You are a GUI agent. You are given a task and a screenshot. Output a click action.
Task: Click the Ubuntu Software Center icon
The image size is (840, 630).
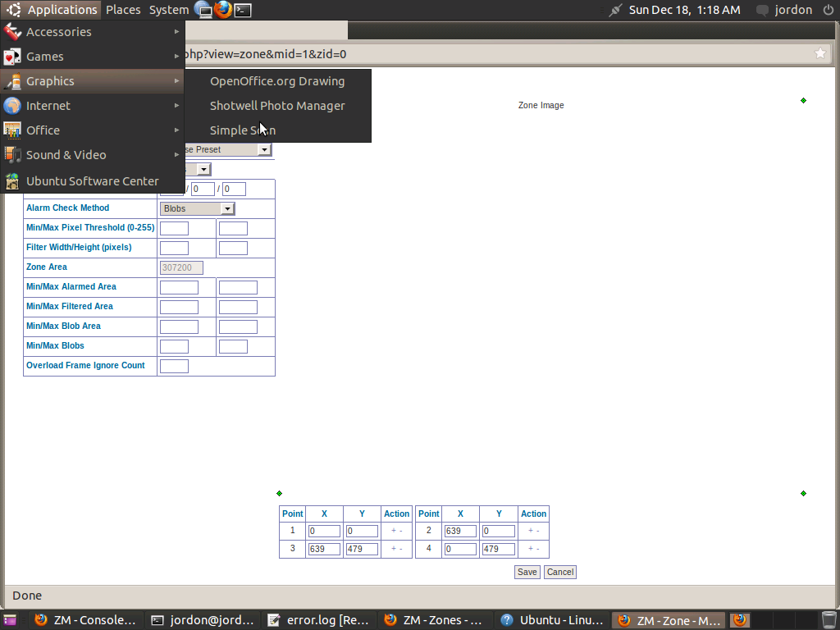coord(12,181)
